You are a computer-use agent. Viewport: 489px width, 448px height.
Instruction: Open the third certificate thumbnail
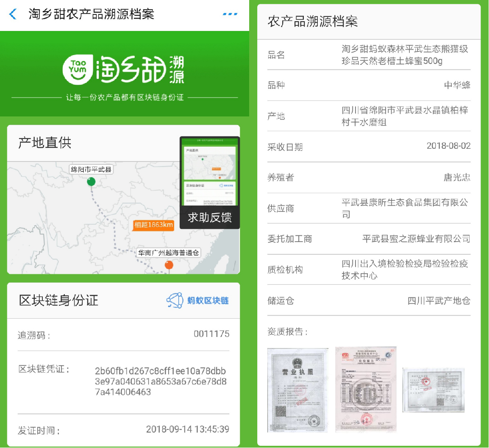pos(434,390)
